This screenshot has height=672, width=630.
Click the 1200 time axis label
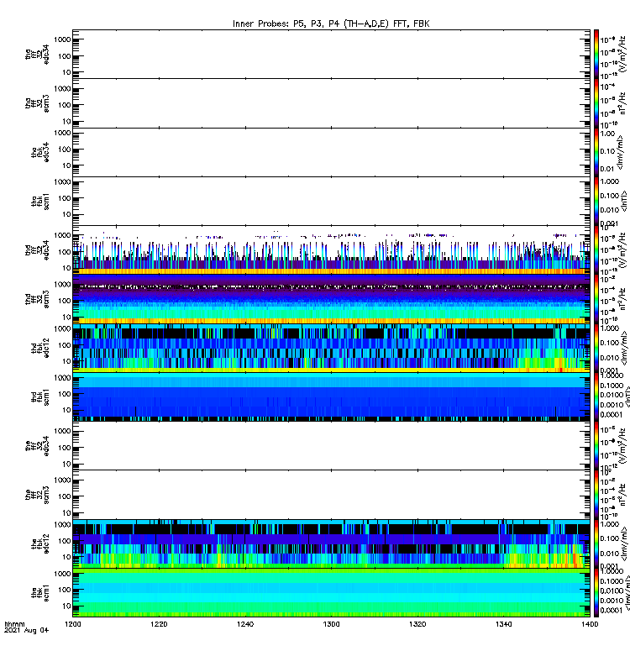click(x=72, y=624)
